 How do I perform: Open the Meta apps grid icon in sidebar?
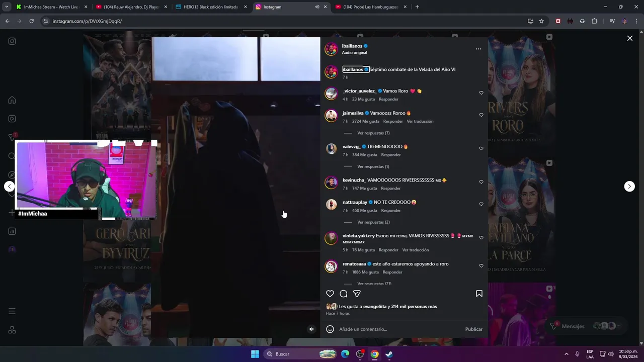[x=12, y=330]
